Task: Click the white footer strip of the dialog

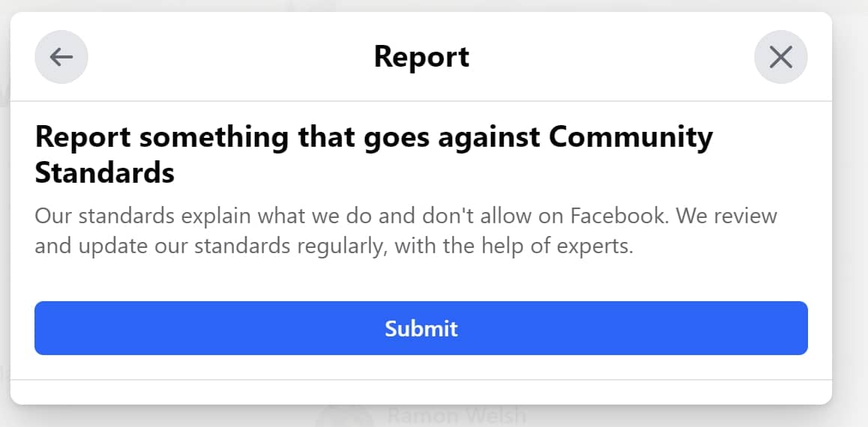Action: 421,392
